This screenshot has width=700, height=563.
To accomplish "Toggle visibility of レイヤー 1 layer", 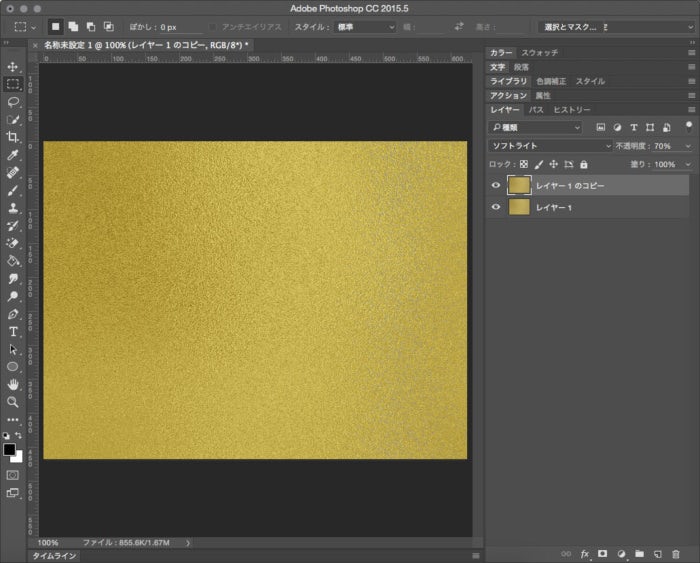I will [x=496, y=207].
